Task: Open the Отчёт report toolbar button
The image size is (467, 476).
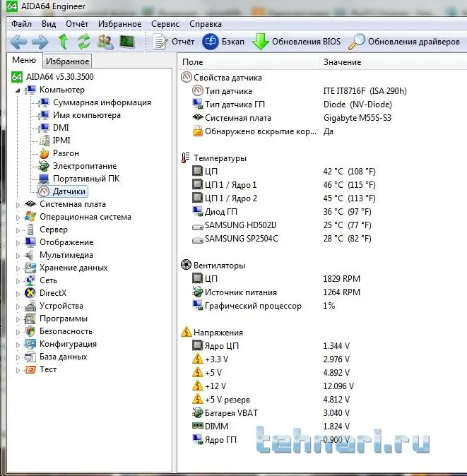Action: pyautogui.click(x=173, y=42)
